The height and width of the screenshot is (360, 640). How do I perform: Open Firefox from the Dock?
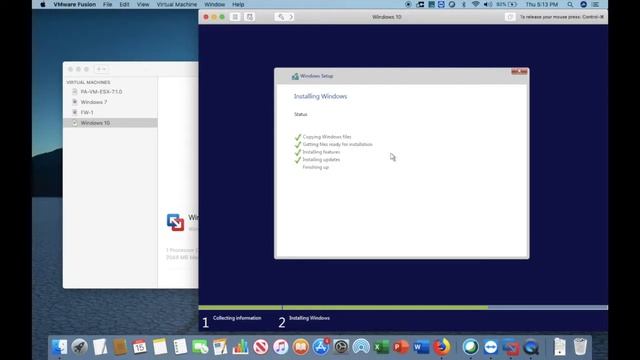point(441,347)
